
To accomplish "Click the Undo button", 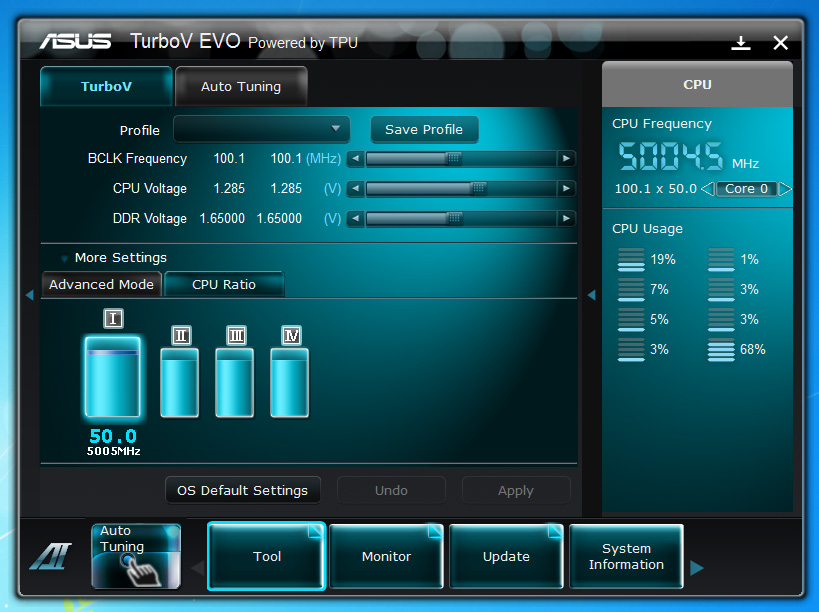I will [391, 490].
